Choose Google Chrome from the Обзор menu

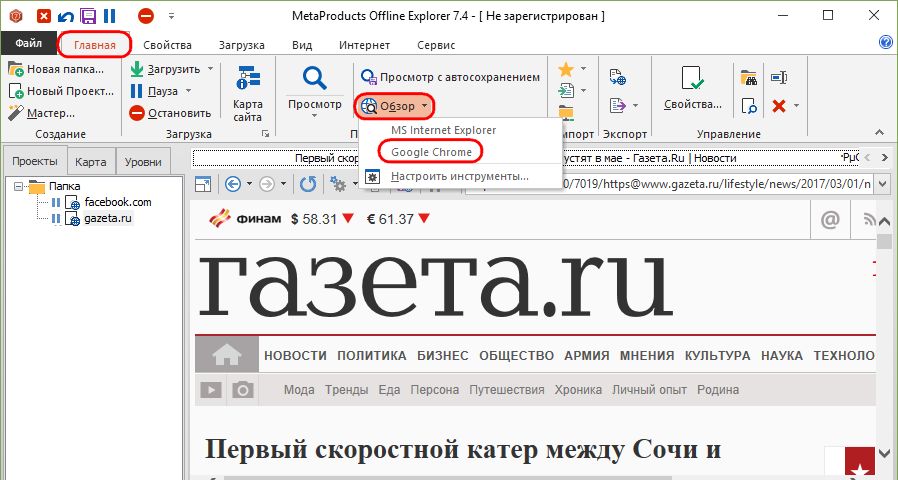coord(431,152)
